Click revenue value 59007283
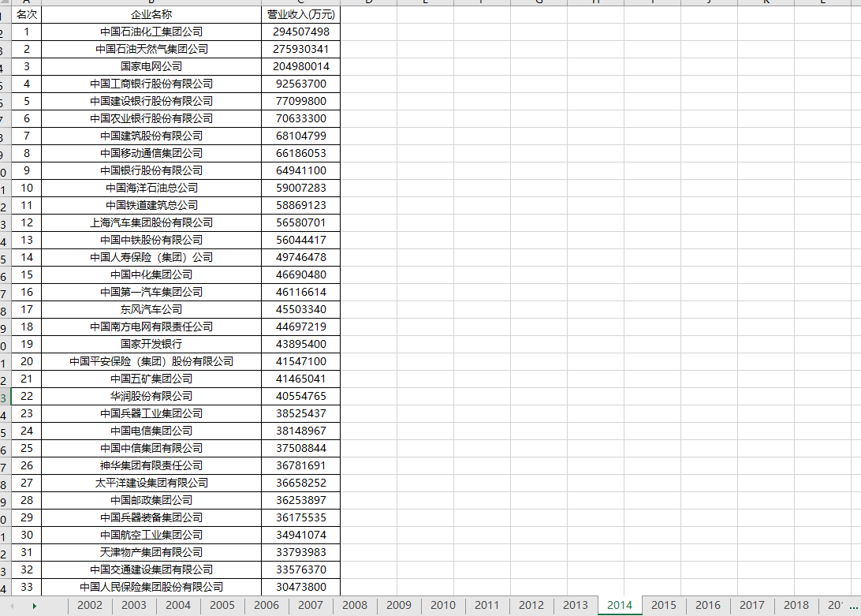Image resolution: width=861 pixels, height=616 pixels. 301,188
